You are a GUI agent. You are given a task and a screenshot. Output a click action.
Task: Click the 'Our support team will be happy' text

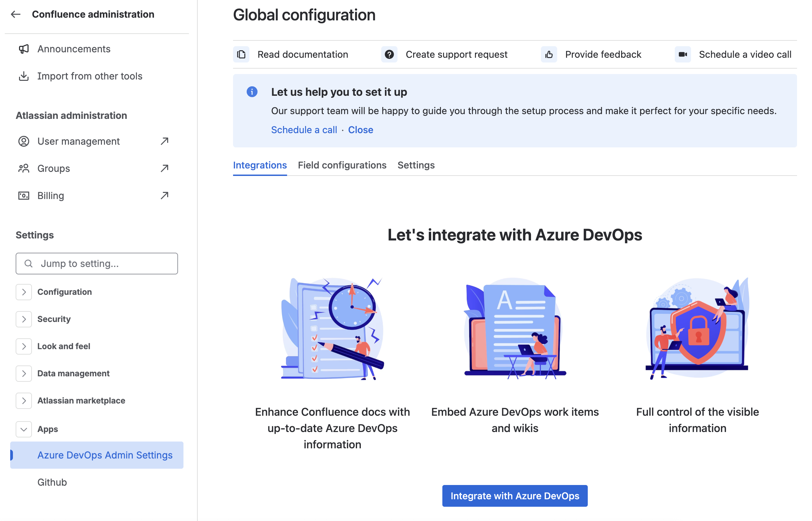coord(524,111)
